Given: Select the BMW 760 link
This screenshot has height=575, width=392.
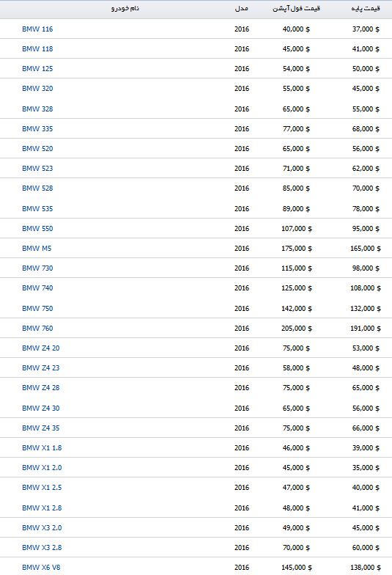Looking at the screenshot, I should tap(37, 329).
